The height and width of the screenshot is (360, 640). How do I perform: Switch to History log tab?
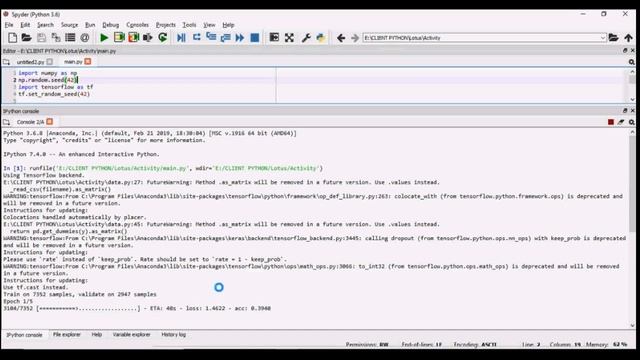point(173,334)
